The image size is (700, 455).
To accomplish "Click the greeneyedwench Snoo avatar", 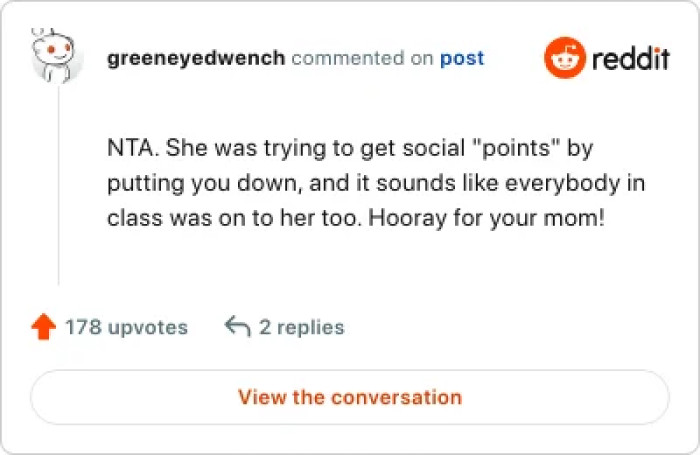I will pos(57,58).
